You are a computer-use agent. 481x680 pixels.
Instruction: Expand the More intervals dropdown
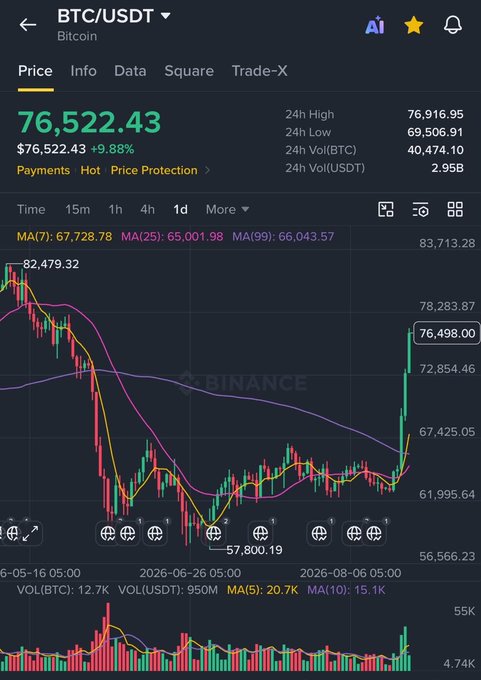pyautogui.click(x=227, y=209)
